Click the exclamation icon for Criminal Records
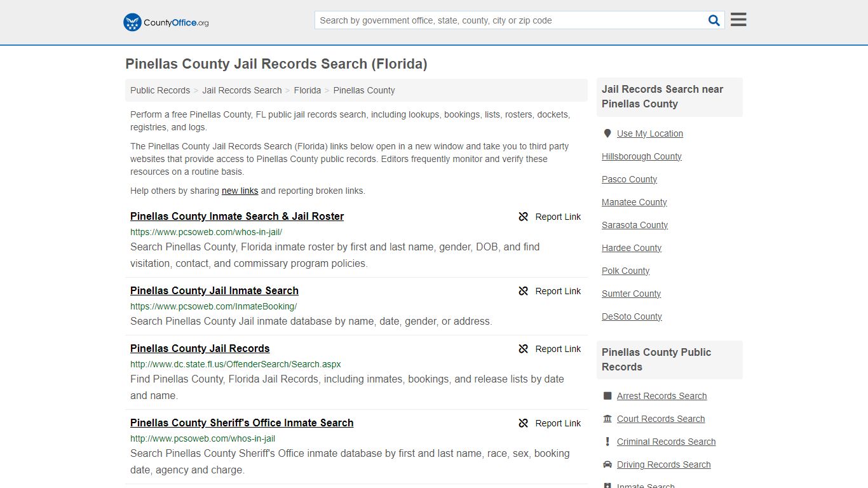The width and height of the screenshot is (868, 488). coord(607,442)
